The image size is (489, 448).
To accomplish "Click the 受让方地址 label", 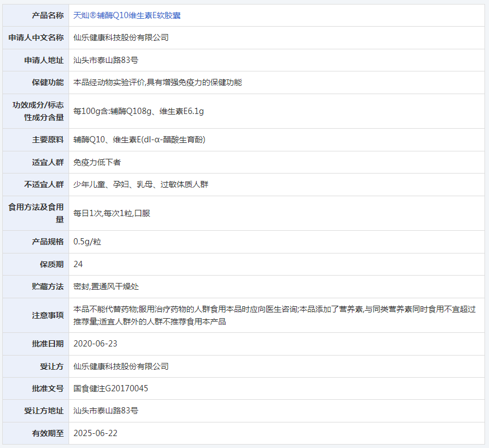I will (44, 411).
